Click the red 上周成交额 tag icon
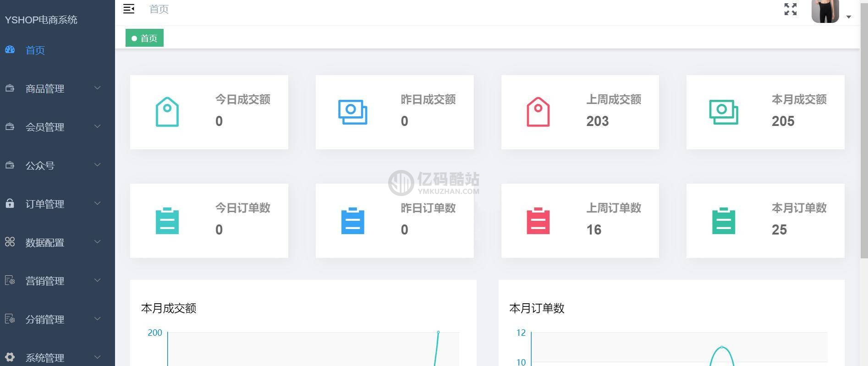This screenshot has width=868, height=366. click(x=538, y=112)
